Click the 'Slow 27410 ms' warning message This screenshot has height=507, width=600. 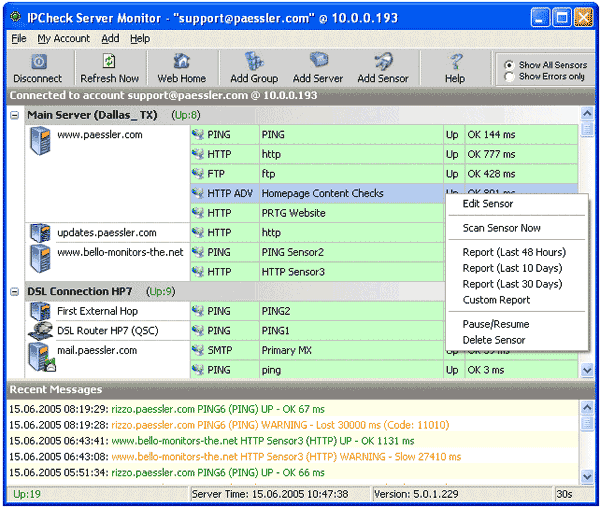(x=235, y=456)
